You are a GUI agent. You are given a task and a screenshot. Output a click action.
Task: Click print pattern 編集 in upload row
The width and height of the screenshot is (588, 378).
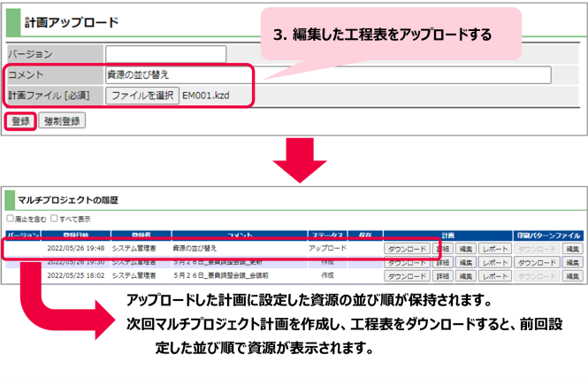point(572,250)
